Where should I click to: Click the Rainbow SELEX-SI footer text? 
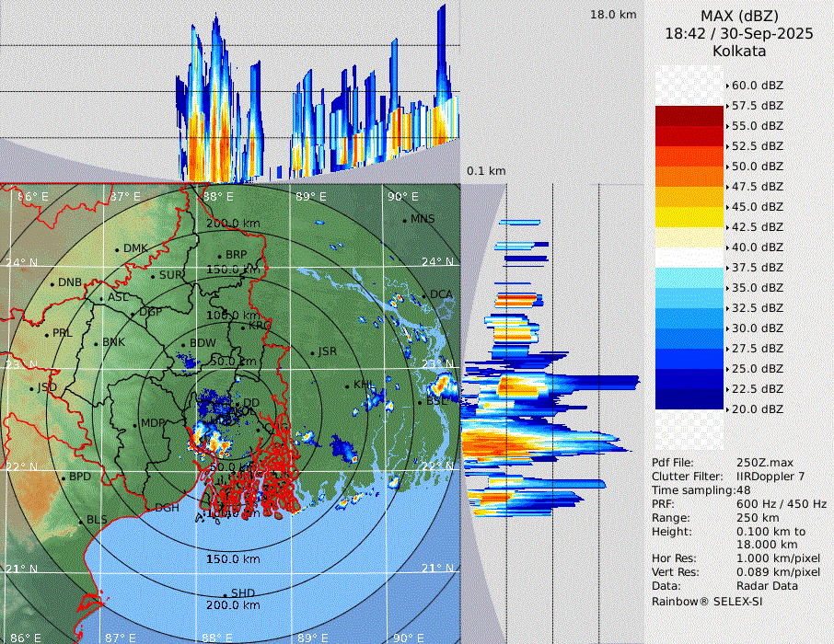click(x=707, y=602)
